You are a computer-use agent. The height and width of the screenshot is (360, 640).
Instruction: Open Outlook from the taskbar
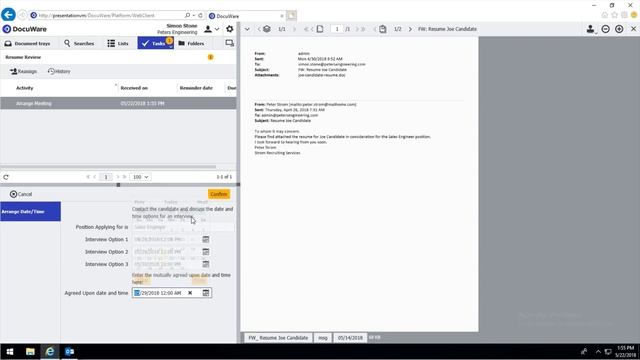pyautogui.click(x=69, y=351)
